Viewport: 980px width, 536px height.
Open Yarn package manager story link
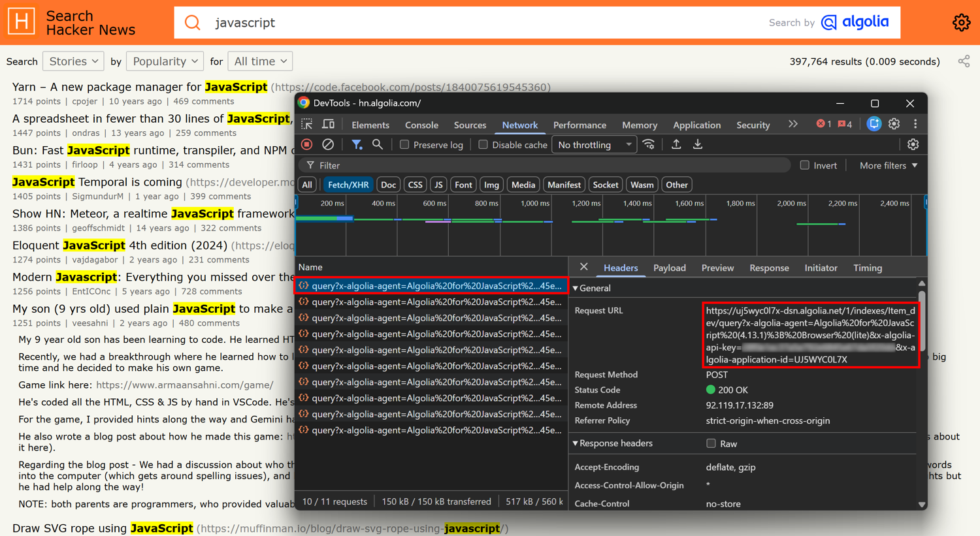pyautogui.click(x=140, y=87)
